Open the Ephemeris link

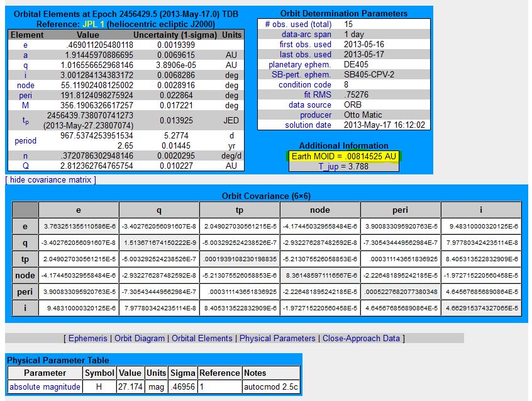(88, 338)
